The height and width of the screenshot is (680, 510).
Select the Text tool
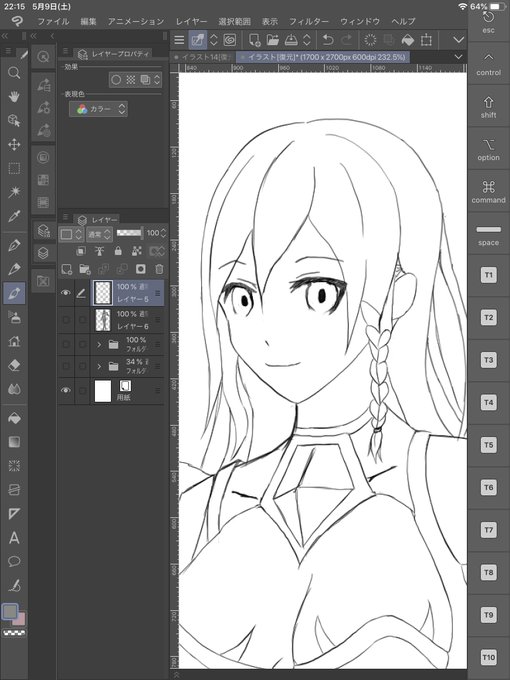14,538
